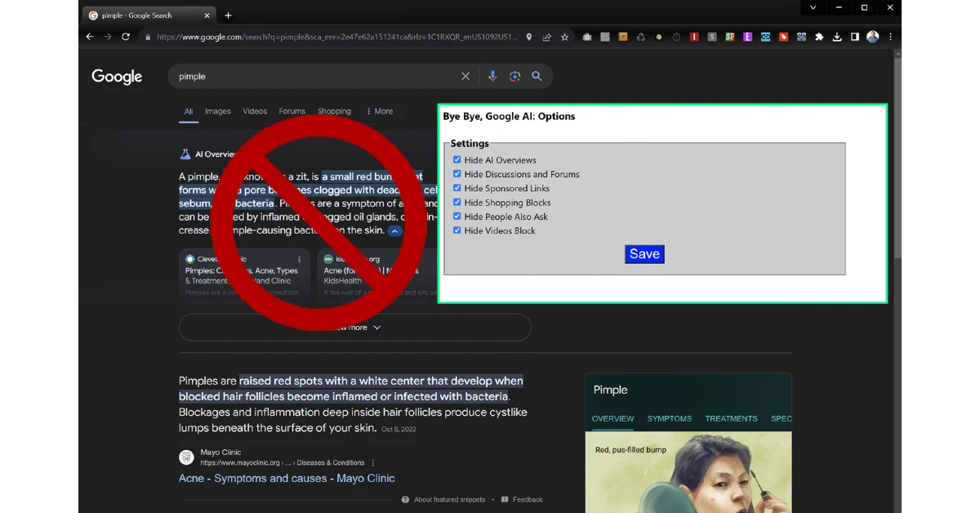Click the location pin in the address bar
This screenshot has width=980, height=513.
pos(528,37)
